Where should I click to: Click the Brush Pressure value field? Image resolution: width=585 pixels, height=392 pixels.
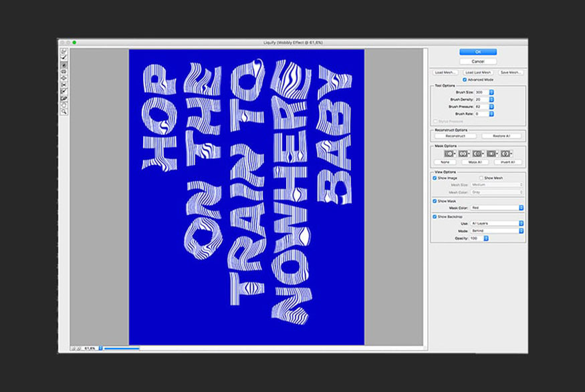[x=481, y=107]
